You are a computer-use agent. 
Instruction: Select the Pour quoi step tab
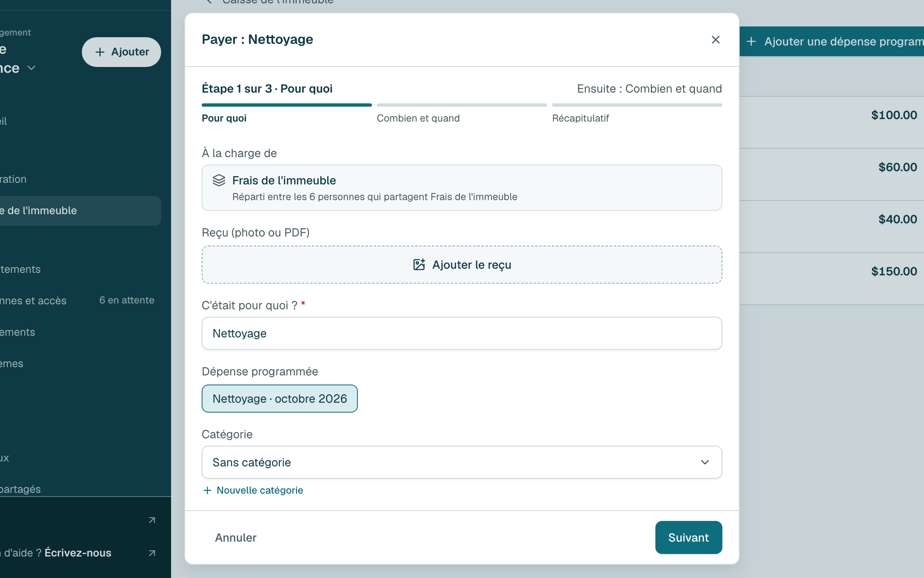tap(224, 118)
